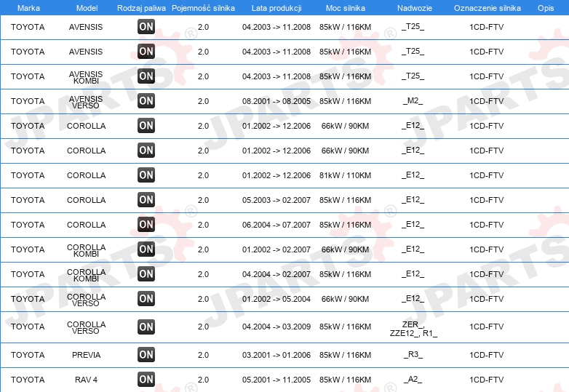Viewport: 569px width, 392px height.
Task: Click the Lata produkcji column header
Action: pyautogui.click(x=276, y=8)
